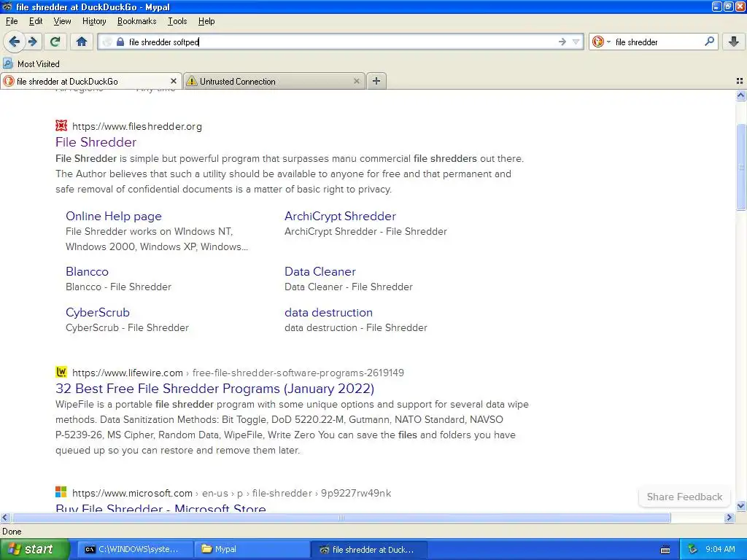747x560 pixels.
Task: Open the File Shredder result title
Action: click(x=96, y=142)
